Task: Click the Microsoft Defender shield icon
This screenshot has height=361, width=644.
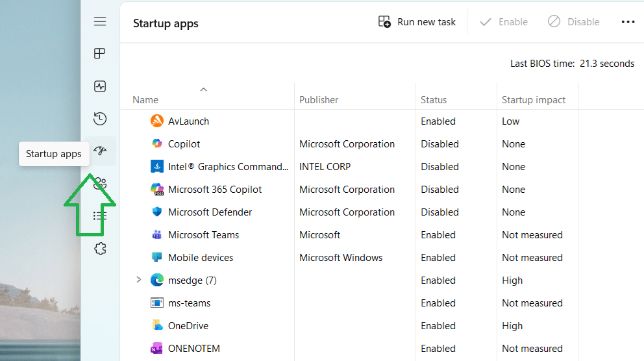Action: (156, 212)
